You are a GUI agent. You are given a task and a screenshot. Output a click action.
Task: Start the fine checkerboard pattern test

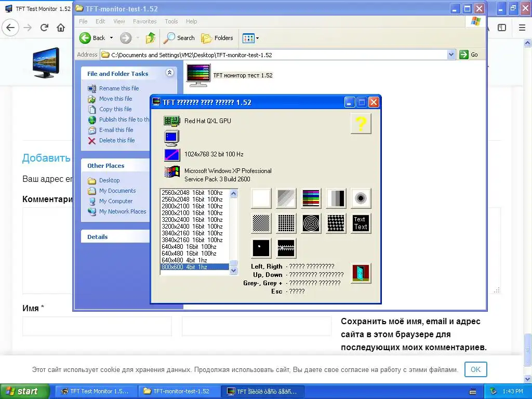pyautogui.click(x=261, y=223)
